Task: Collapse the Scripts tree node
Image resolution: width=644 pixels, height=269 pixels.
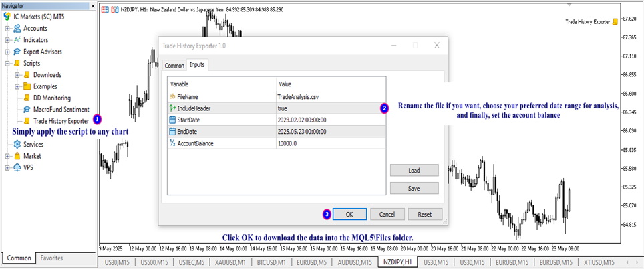Action: tap(7, 64)
